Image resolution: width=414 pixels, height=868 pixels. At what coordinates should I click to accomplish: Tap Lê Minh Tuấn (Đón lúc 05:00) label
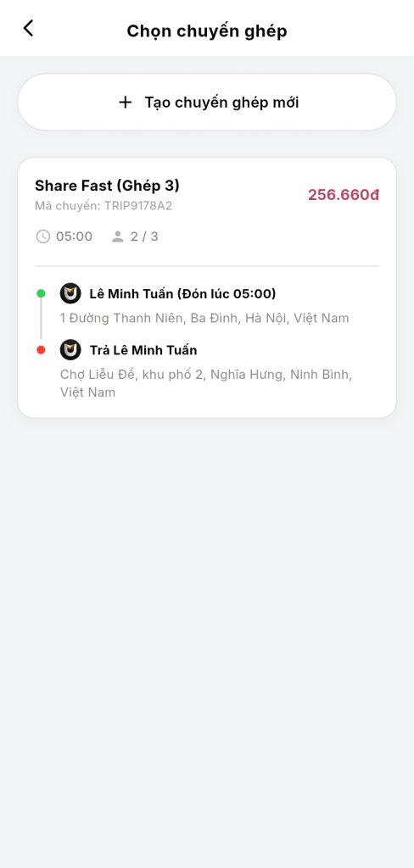click(x=182, y=294)
